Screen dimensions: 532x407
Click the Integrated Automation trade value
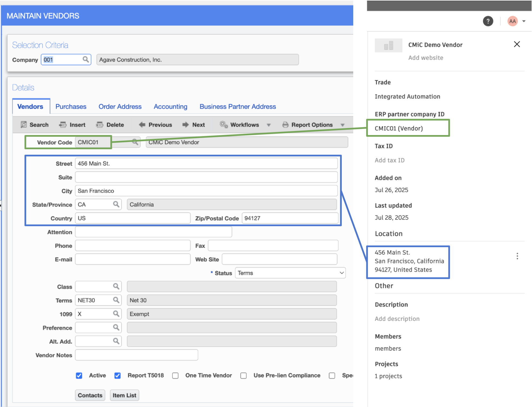[407, 97]
